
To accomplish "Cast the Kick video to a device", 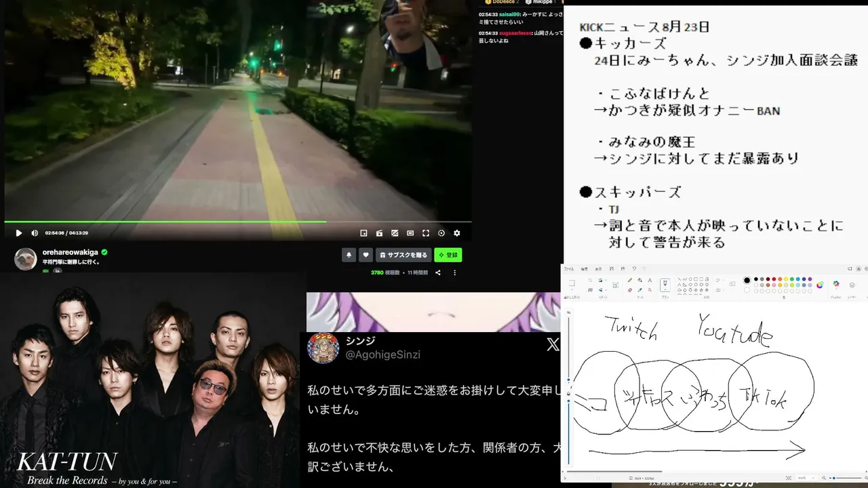I will [x=379, y=233].
